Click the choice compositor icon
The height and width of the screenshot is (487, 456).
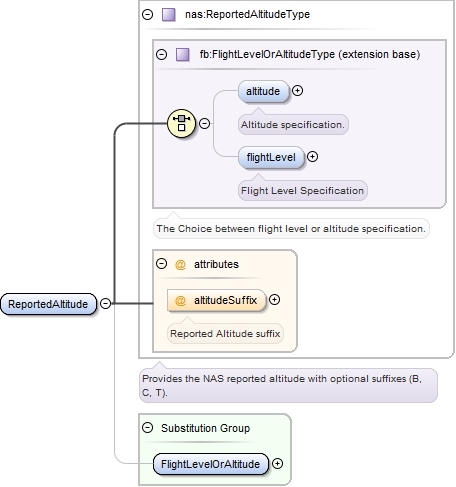pos(181,123)
